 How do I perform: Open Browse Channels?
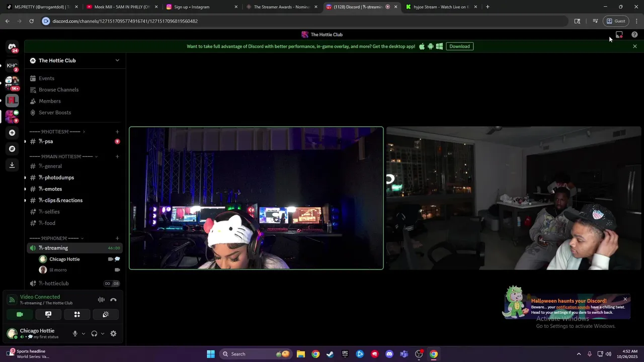74,89
